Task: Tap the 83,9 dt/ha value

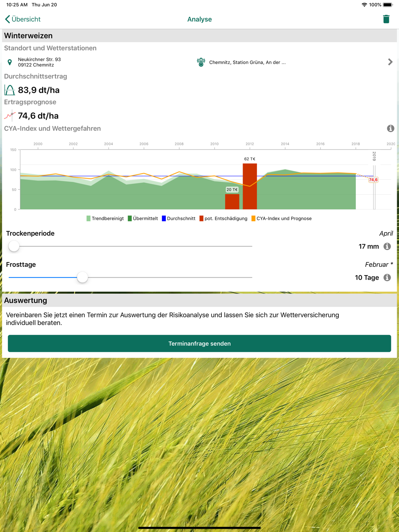Action: tap(39, 90)
